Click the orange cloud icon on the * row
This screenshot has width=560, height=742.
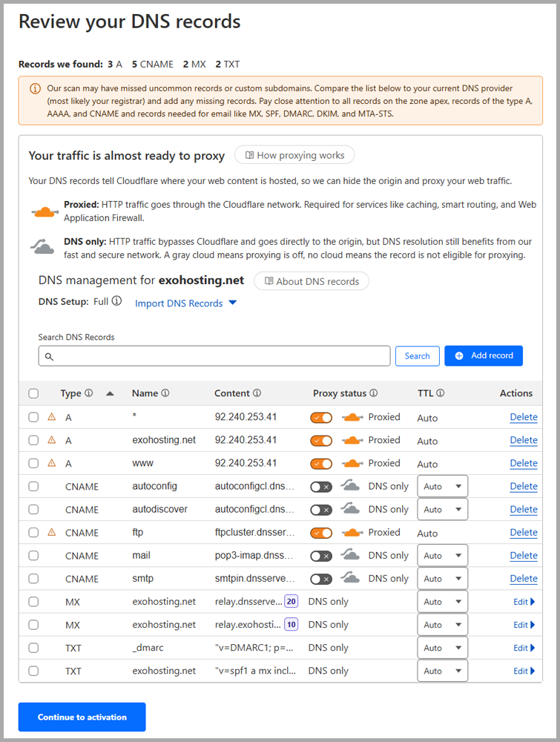coord(352,417)
